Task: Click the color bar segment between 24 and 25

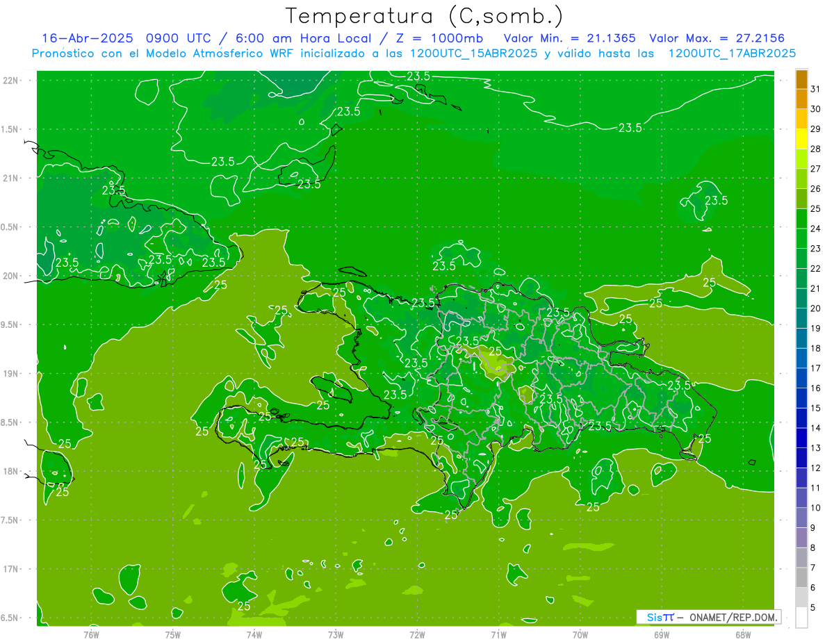Action: [801, 218]
